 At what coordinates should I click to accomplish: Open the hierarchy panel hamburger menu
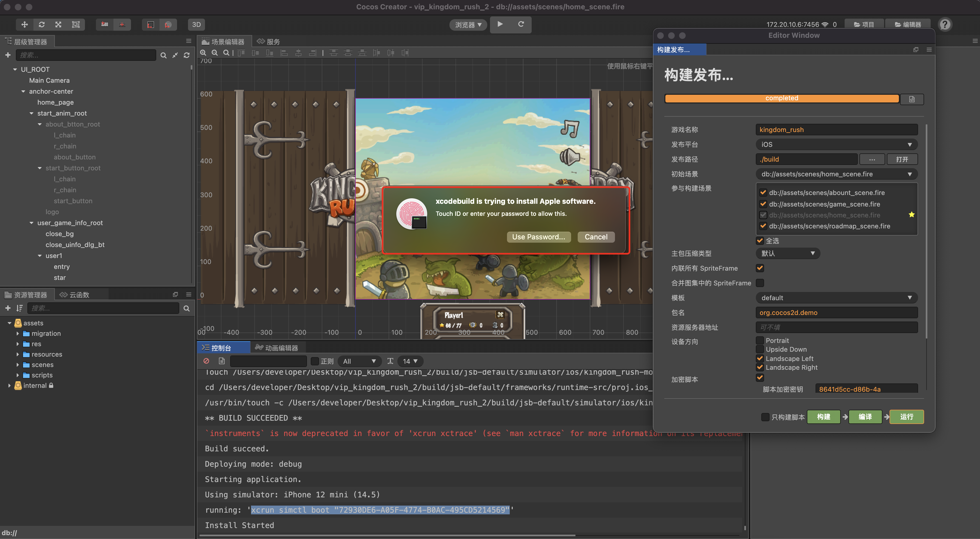(189, 41)
